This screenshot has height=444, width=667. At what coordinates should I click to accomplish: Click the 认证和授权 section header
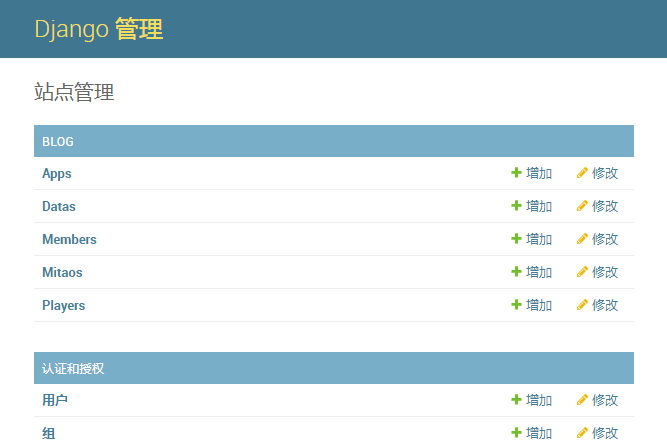pos(73,368)
